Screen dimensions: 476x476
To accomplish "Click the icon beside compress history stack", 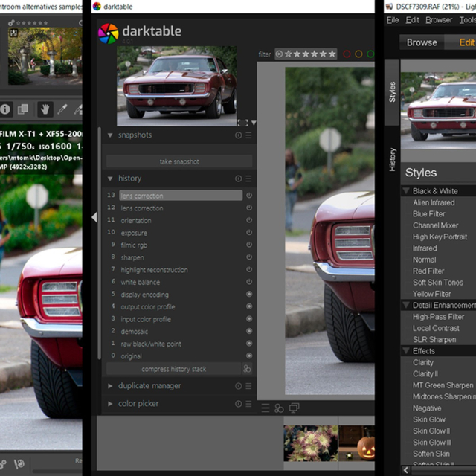I will pos(247,369).
